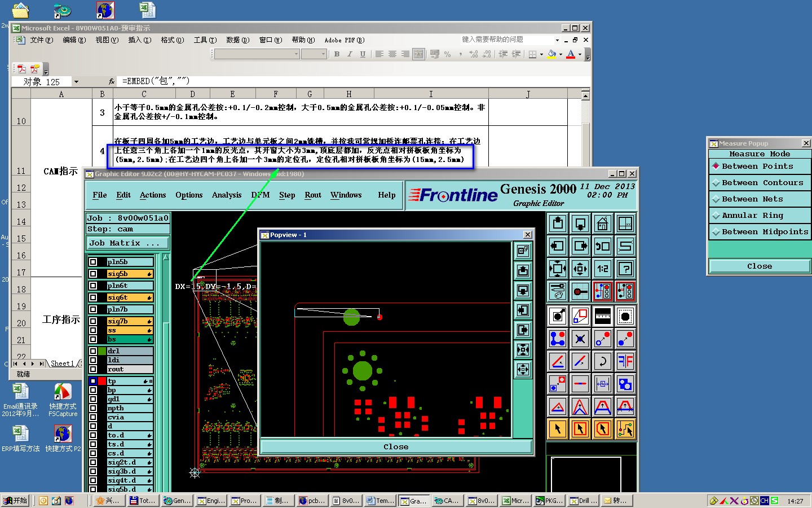
Task: Click the polygon select arrow icon
Action: 603,429
